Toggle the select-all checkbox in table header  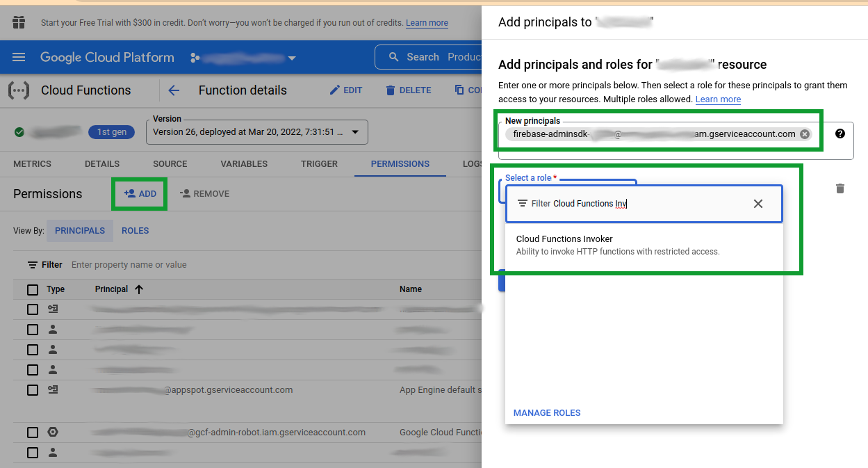point(33,289)
